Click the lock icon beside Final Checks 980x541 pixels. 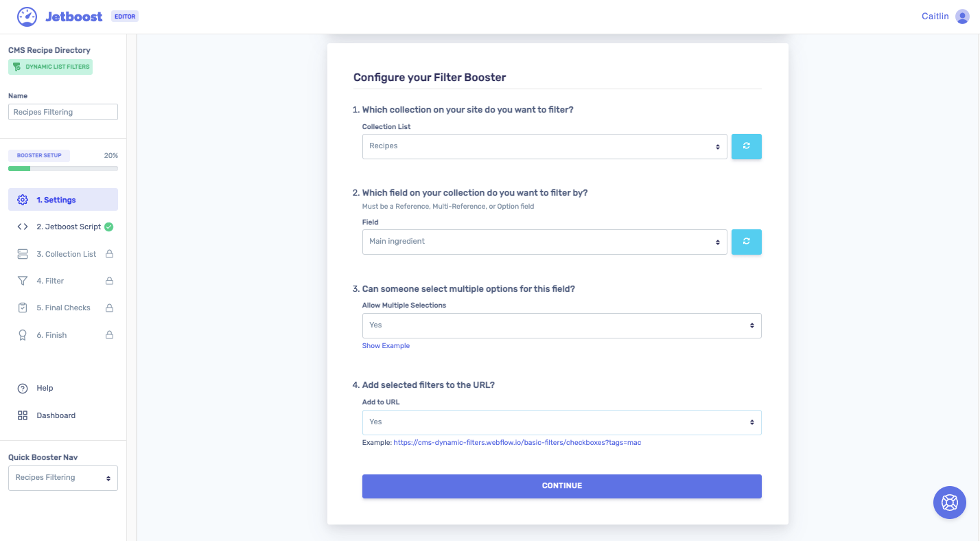click(x=109, y=308)
